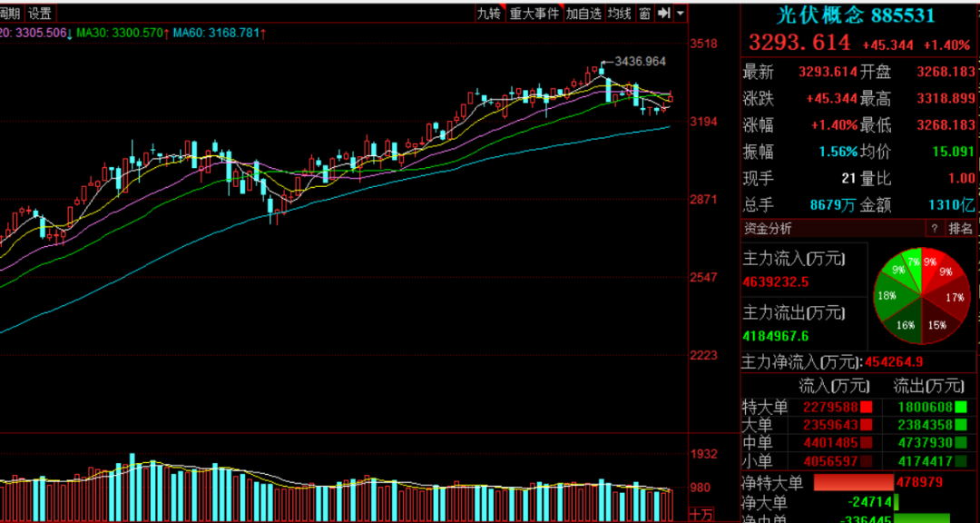Click the 主力净流入 value 454264.9
The width and height of the screenshot is (980, 523).
[x=895, y=362]
